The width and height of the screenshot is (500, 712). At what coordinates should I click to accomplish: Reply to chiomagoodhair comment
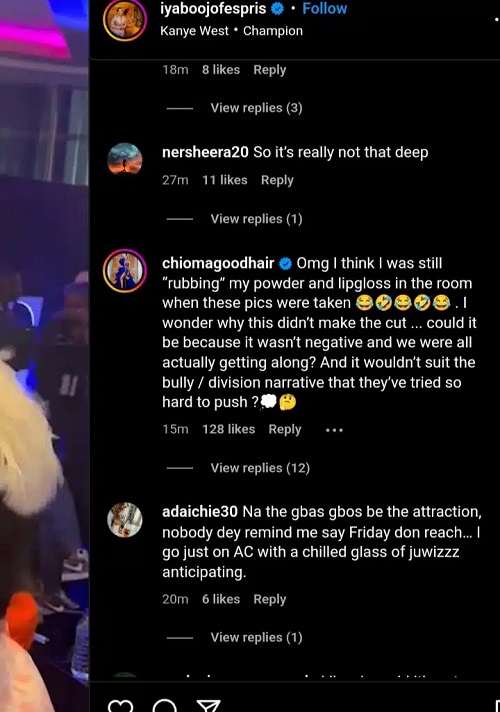[285, 430]
